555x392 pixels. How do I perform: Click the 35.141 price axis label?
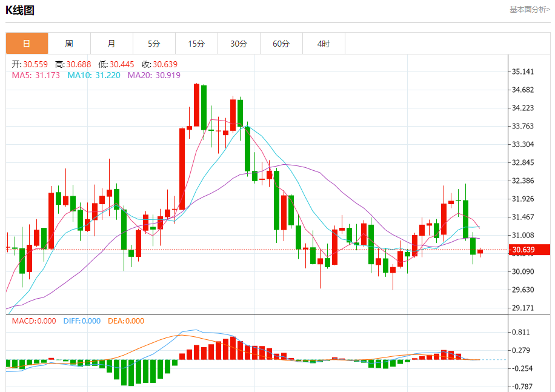coord(523,72)
